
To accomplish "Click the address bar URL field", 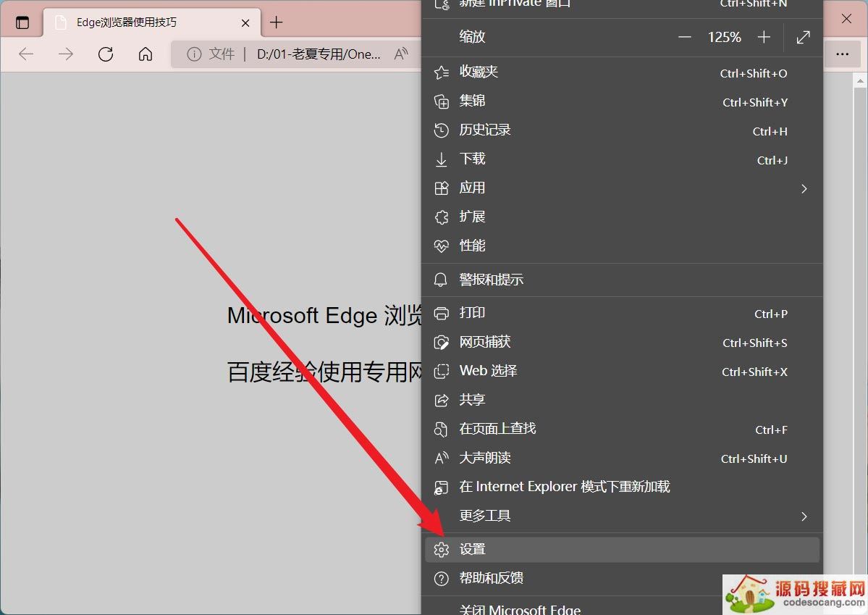I will (x=319, y=54).
